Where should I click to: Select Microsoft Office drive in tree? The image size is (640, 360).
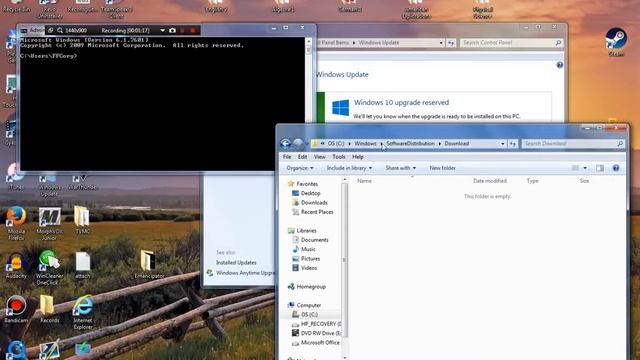[x=316, y=342]
